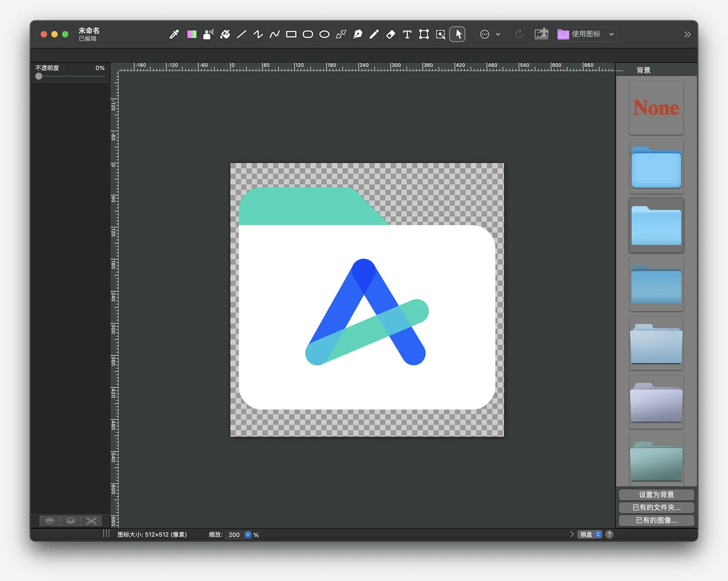The height and width of the screenshot is (581, 728).
Task: Choose the selected flat blue folder background
Action: click(656, 225)
